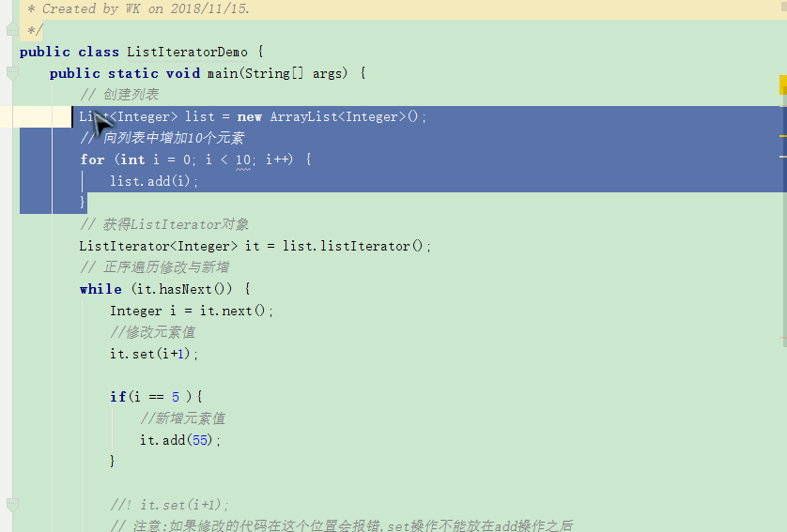Click the it.add(55) statement

(180, 440)
